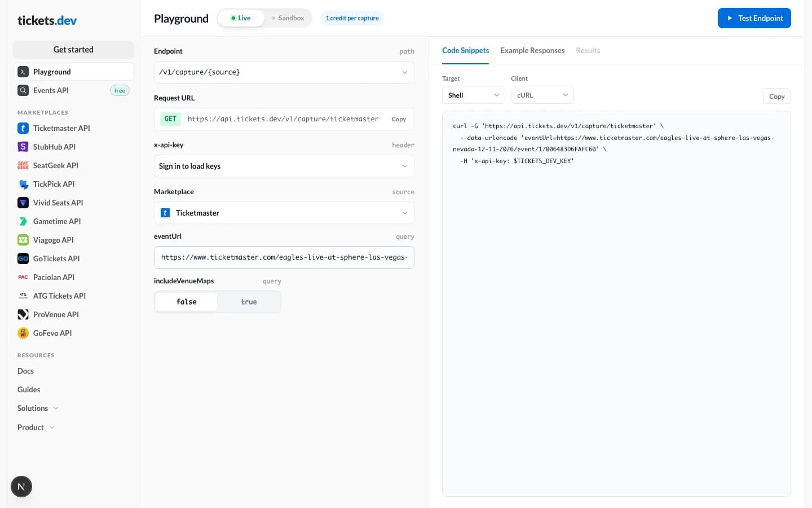Open the Gametime API icon
This screenshot has width=812, height=508.
23,221
